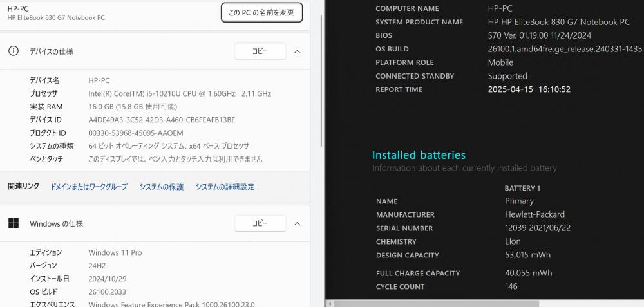Screen dimensions: 644x307
Task: Click the pen and touch value
Action: click(175, 159)
